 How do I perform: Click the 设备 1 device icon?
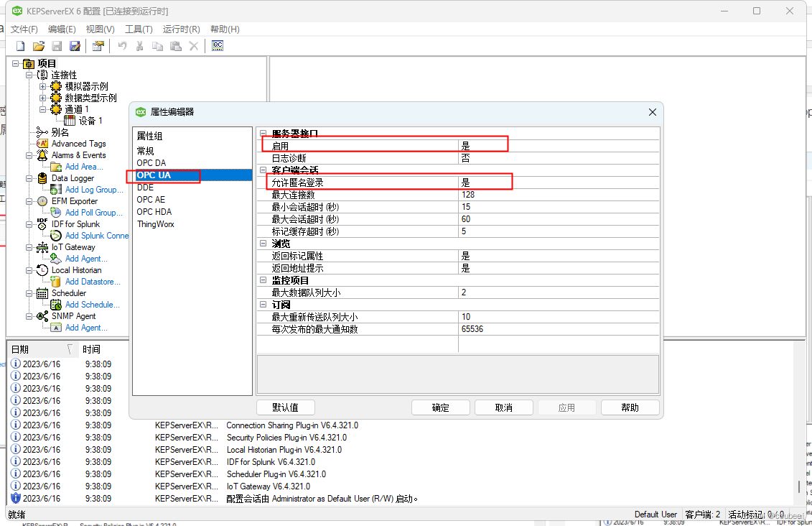(70, 121)
